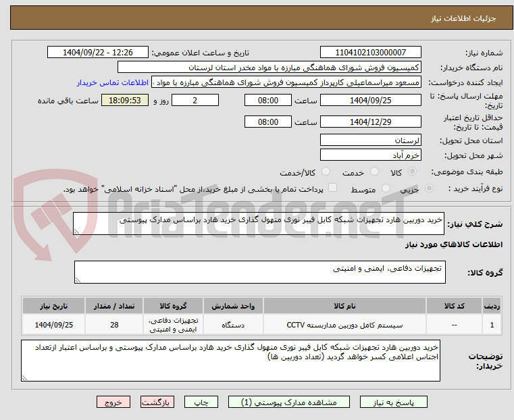Viewport: 514px width, 420px height.
Task: Click the price validity date 1404/12/29
Action: pos(370,122)
